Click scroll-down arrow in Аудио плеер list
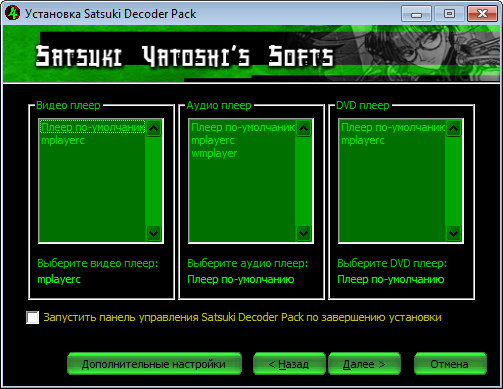This screenshot has width=503, height=389. point(304,233)
